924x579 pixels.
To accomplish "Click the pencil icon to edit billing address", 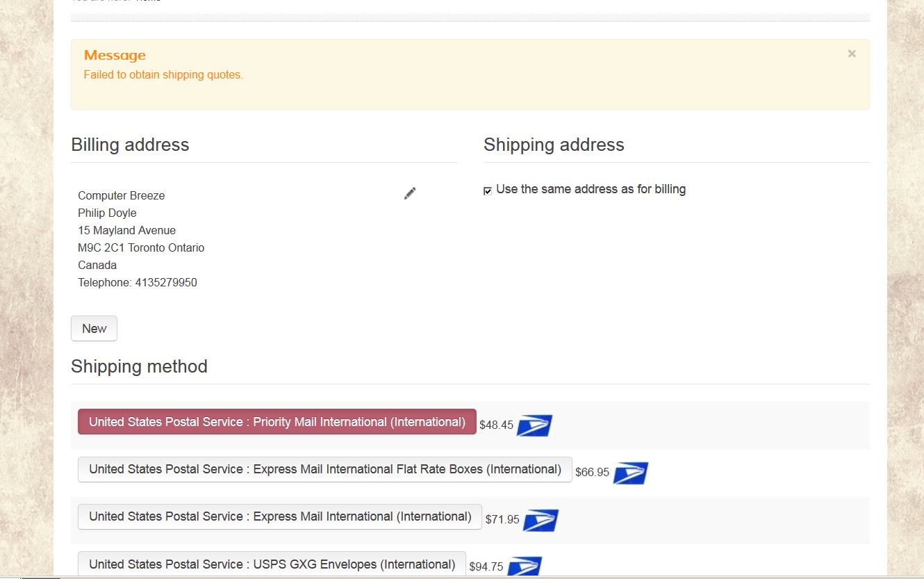I will coord(410,193).
